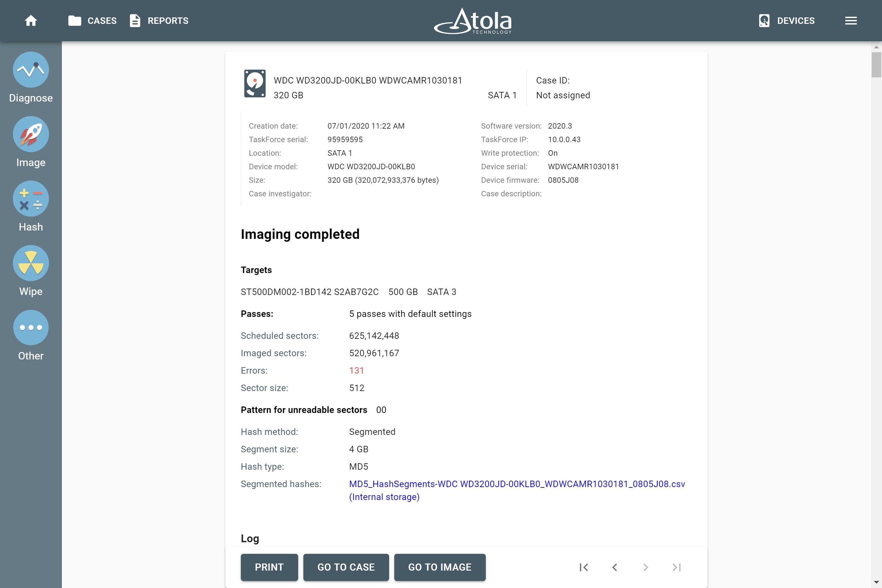Click the 4 GB segment size value
This screenshot has height=588, width=882.
pos(358,449)
